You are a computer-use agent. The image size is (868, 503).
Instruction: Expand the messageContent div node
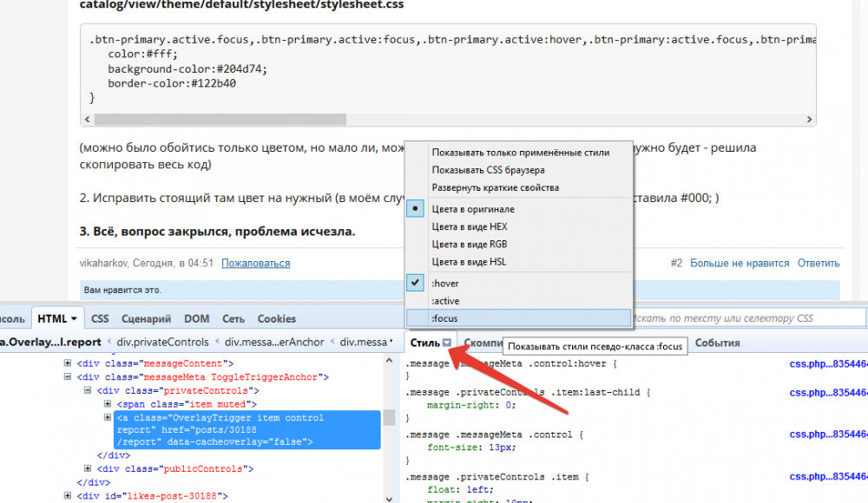pos(68,363)
